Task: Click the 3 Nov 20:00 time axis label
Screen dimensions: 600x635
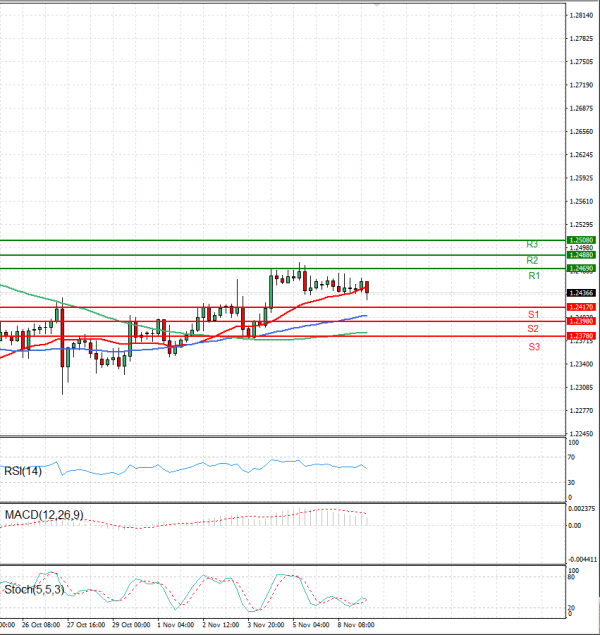Action: (x=265, y=624)
